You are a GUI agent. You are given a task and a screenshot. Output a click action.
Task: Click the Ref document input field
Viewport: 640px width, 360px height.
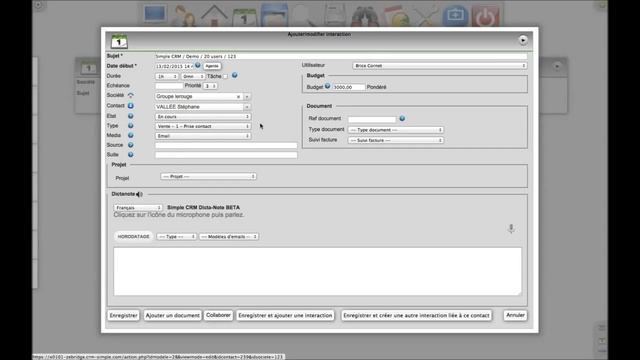[x=372, y=119]
